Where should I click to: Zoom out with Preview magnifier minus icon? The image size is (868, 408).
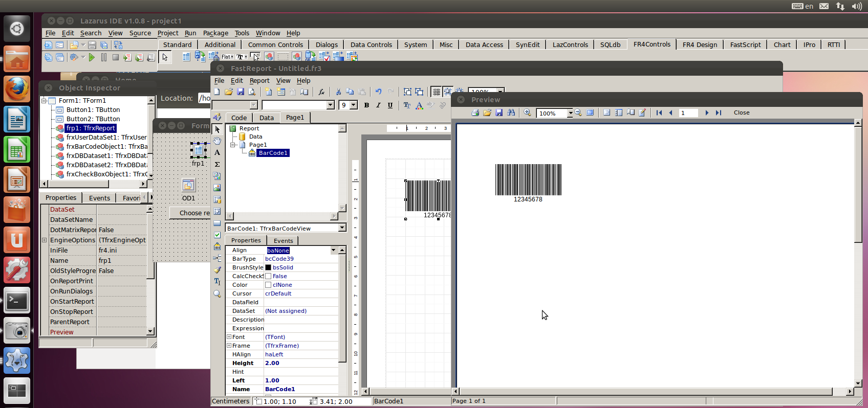click(x=578, y=112)
